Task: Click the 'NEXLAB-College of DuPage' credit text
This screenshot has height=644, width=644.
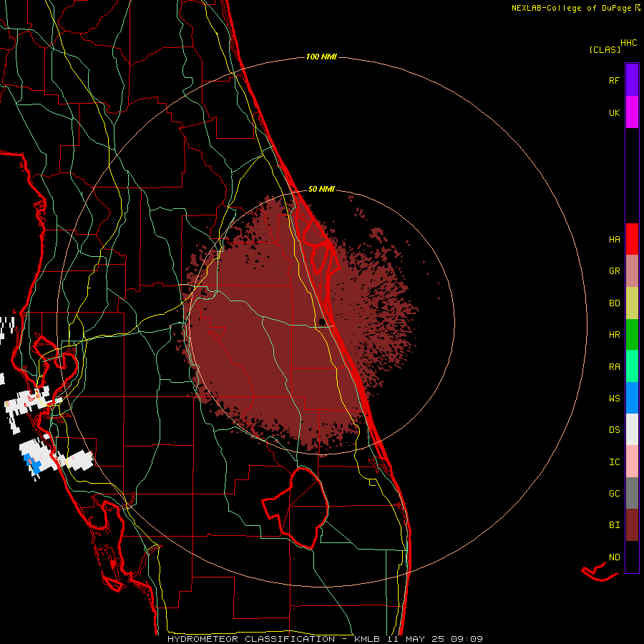Action: pos(571,8)
